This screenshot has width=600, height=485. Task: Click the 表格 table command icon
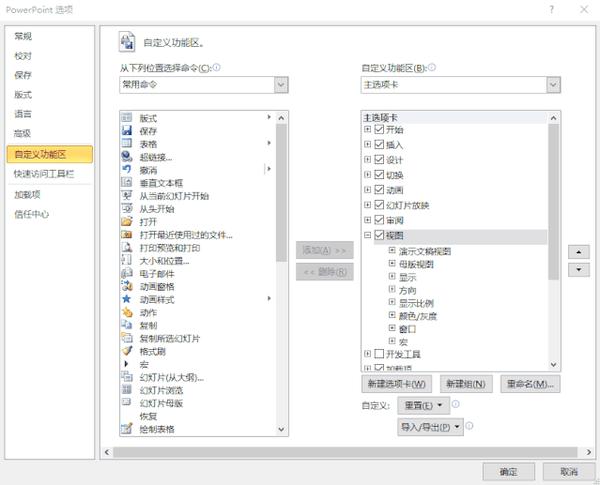coord(127,144)
